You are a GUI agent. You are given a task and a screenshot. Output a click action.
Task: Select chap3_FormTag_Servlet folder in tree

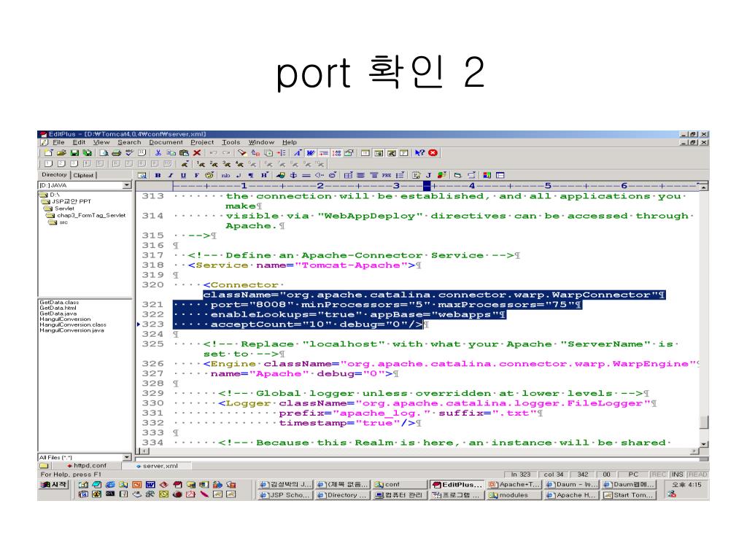click(x=91, y=215)
